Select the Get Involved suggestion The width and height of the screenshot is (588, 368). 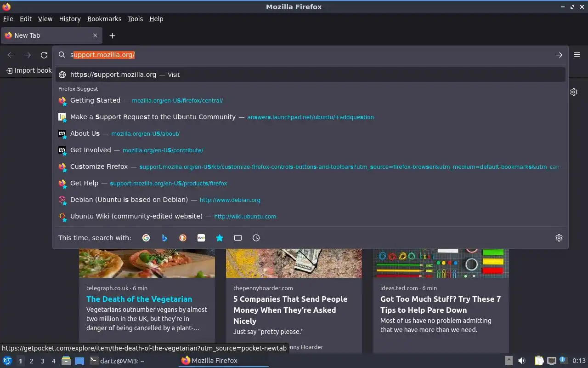[311, 150]
